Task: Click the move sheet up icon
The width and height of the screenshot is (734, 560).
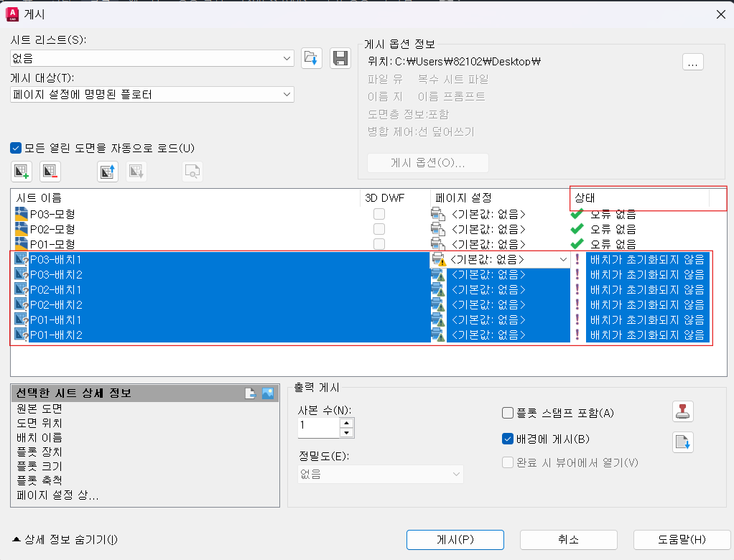Action: [x=107, y=171]
